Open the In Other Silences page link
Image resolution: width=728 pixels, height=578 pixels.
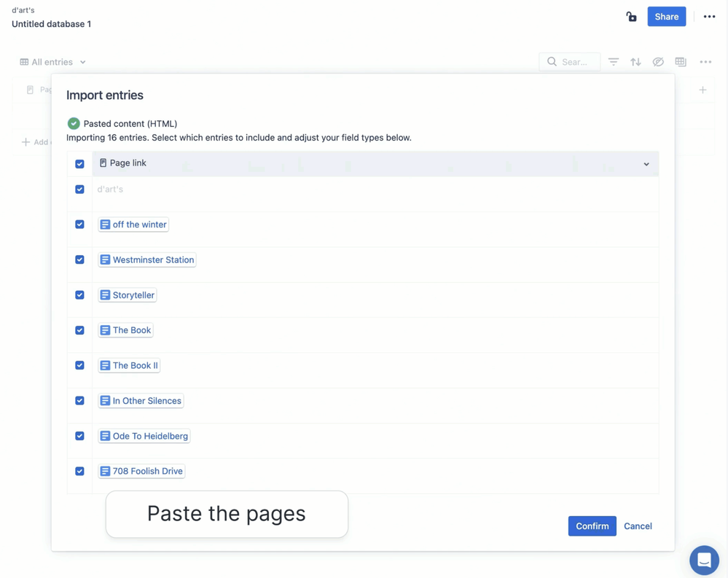[141, 401]
